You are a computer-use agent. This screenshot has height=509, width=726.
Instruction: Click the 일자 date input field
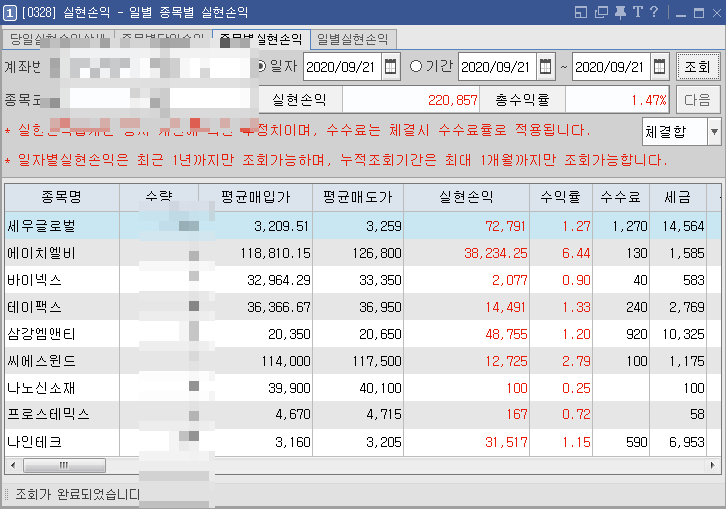(x=343, y=67)
